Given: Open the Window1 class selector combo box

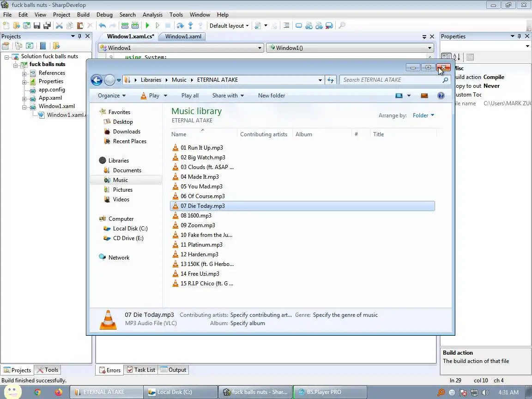Looking at the screenshot, I should (x=181, y=48).
